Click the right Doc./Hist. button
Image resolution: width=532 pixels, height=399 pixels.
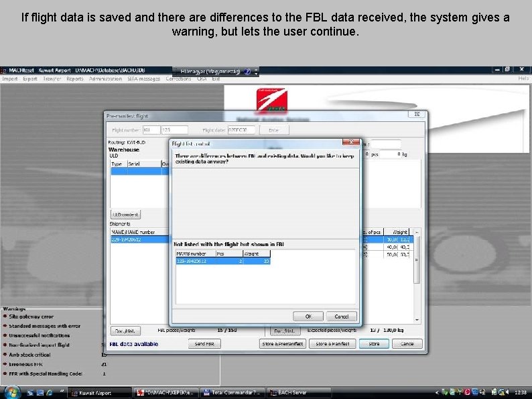pos(285,331)
